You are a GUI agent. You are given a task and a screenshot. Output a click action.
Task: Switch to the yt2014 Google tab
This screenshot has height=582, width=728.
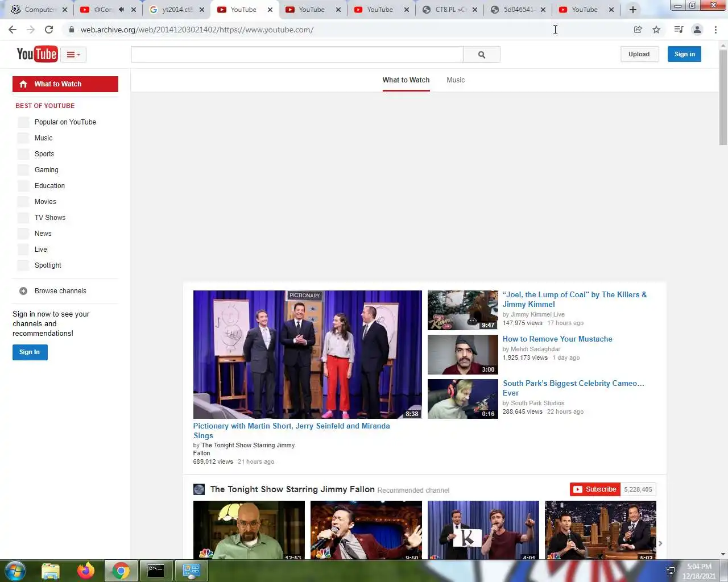click(176, 10)
